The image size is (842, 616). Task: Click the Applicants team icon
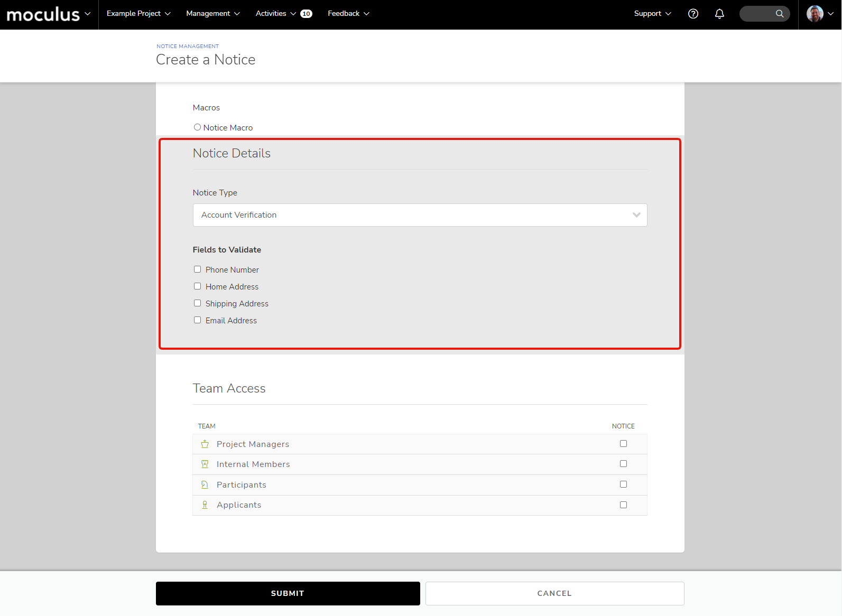pyautogui.click(x=205, y=505)
